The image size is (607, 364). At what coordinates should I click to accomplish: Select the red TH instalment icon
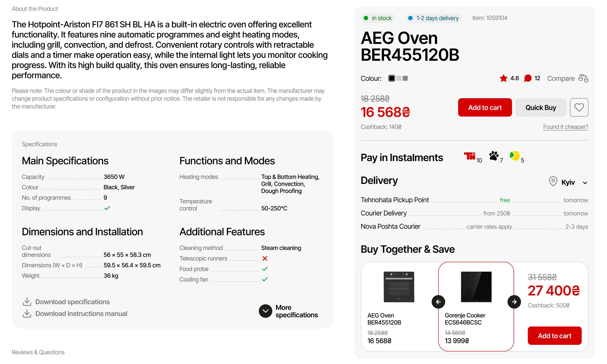pos(469,156)
